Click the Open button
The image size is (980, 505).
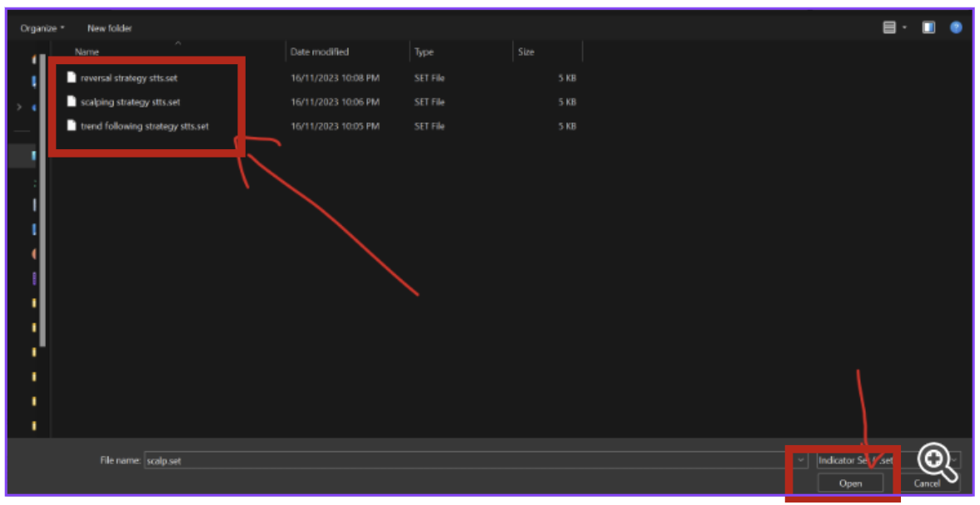850,483
